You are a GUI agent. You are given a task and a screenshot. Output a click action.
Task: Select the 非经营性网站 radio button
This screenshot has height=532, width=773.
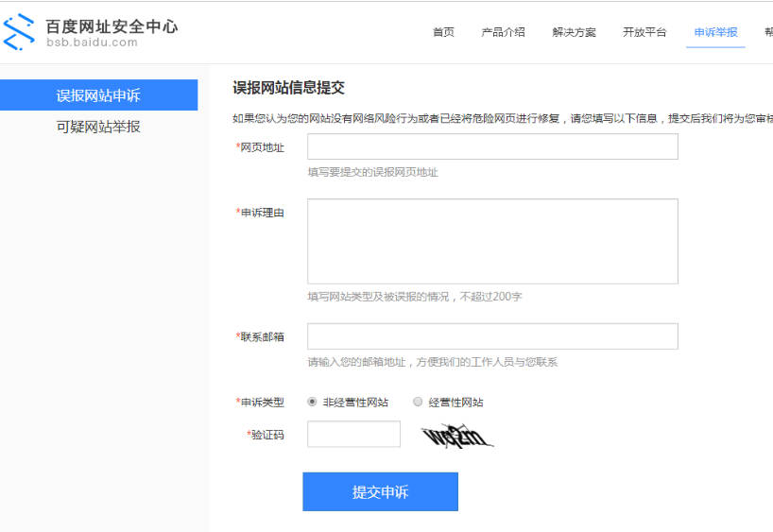coord(313,402)
